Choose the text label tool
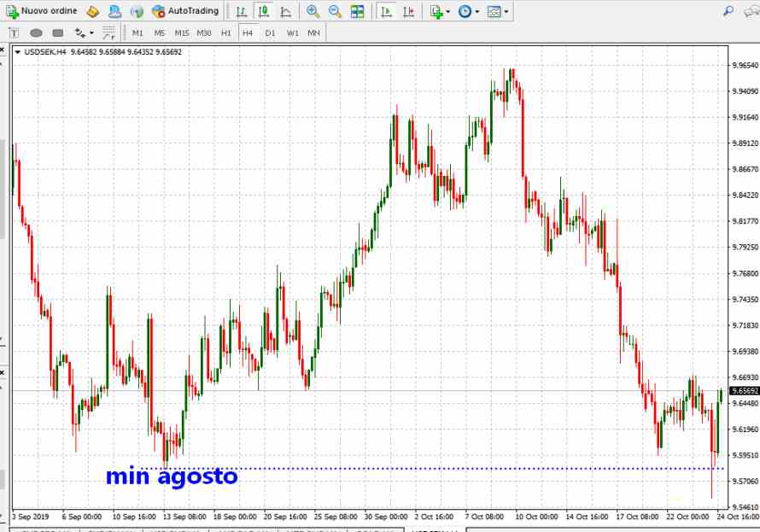 (15, 32)
